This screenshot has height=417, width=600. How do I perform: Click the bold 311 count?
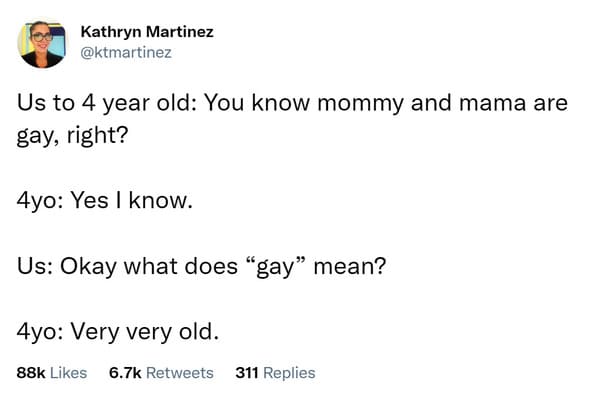click(247, 373)
